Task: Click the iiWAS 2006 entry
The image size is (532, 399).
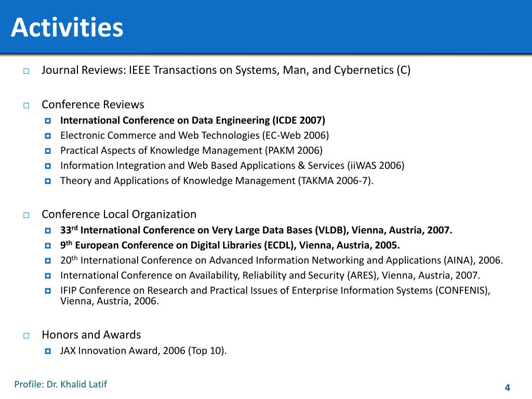Action: pyautogui.click(x=232, y=166)
